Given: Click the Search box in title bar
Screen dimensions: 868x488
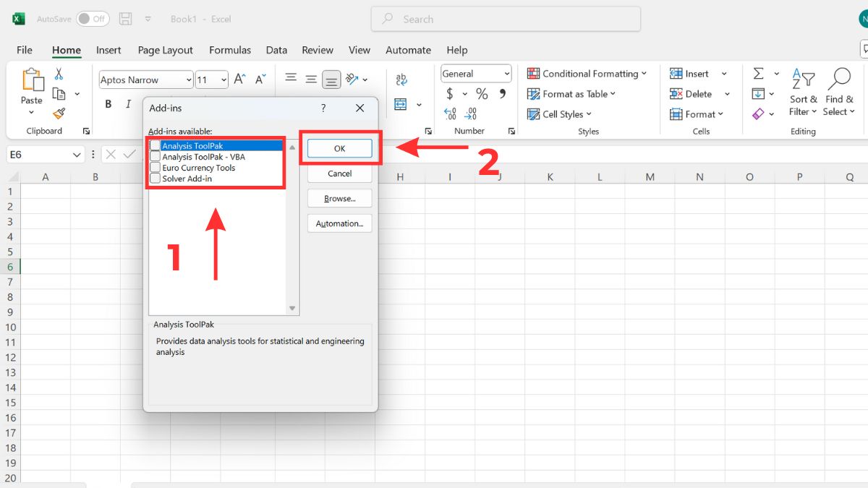Looking at the screenshot, I should tap(506, 19).
